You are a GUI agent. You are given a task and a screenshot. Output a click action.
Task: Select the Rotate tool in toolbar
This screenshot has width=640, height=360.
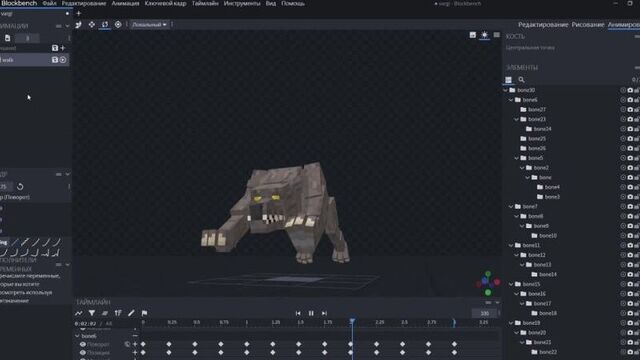click(x=105, y=24)
